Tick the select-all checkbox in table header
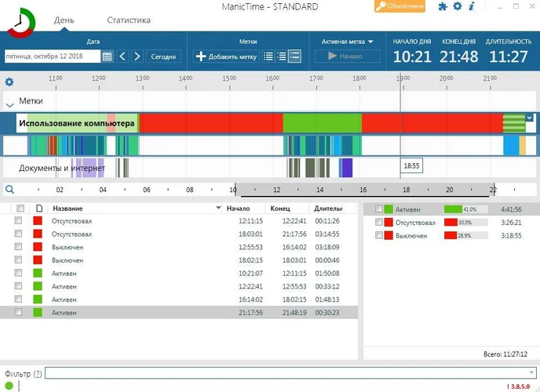Screen dimensions: 540x392 pos(20,208)
